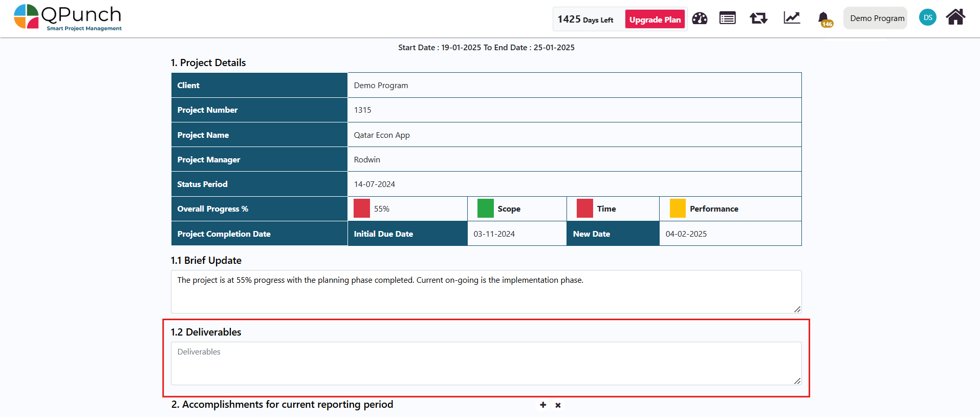Click the red Time status swatch
Image resolution: width=980 pixels, height=417 pixels.
pyautogui.click(x=584, y=209)
